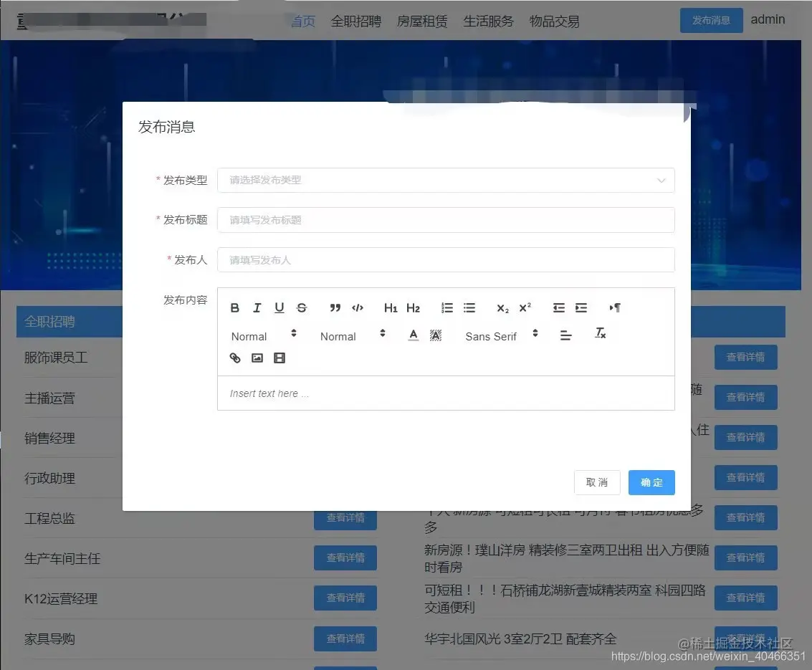Screen dimensions: 812x670
Task: Switch to the 房屋租赁 tab
Action: [x=421, y=21]
